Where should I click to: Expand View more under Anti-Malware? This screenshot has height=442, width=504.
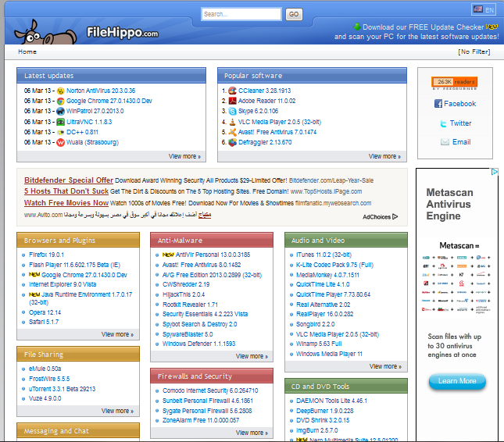click(x=251, y=356)
